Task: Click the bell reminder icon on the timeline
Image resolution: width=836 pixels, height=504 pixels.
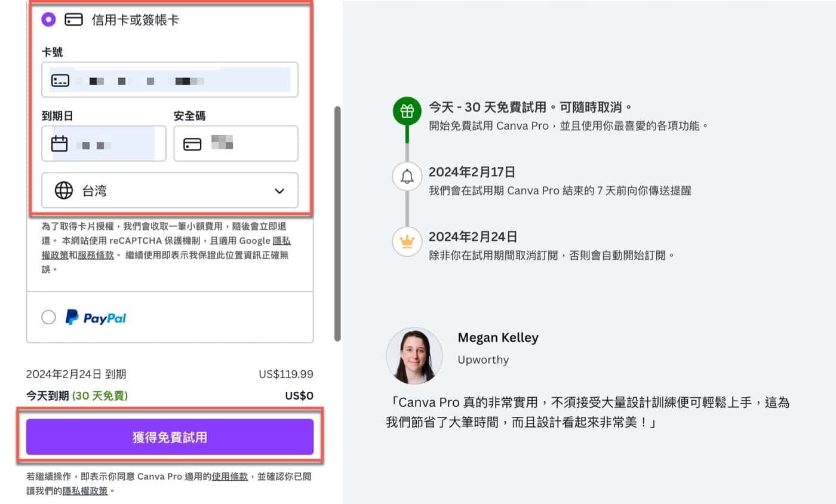Action: (x=407, y=177)
